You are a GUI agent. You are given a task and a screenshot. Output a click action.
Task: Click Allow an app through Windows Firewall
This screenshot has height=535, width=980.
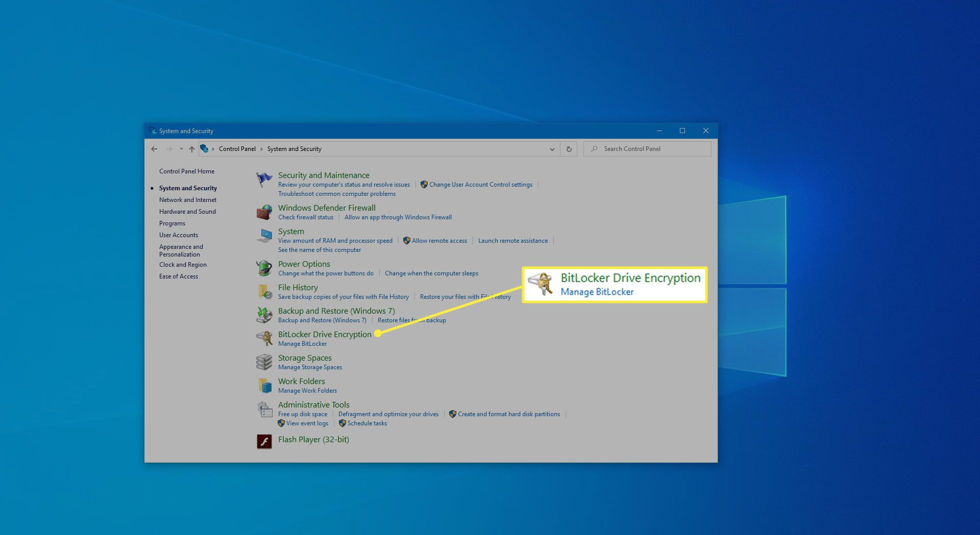click(398, 217)
